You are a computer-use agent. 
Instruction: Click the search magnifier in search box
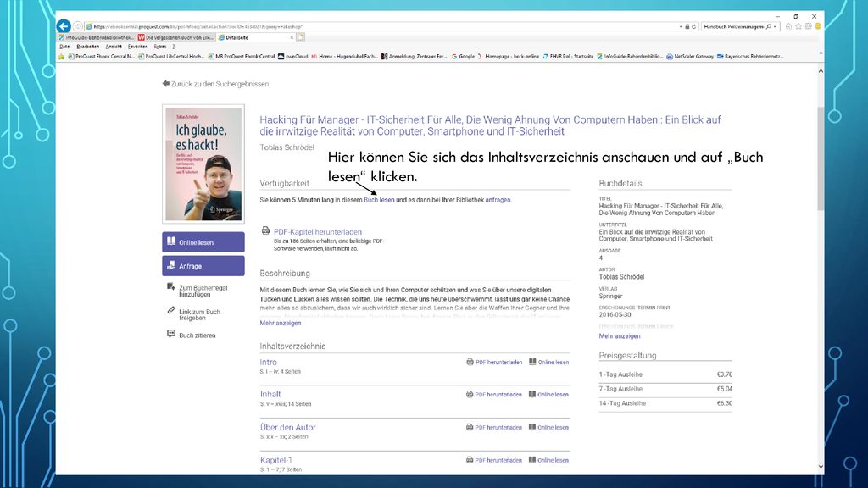(768, 26)
